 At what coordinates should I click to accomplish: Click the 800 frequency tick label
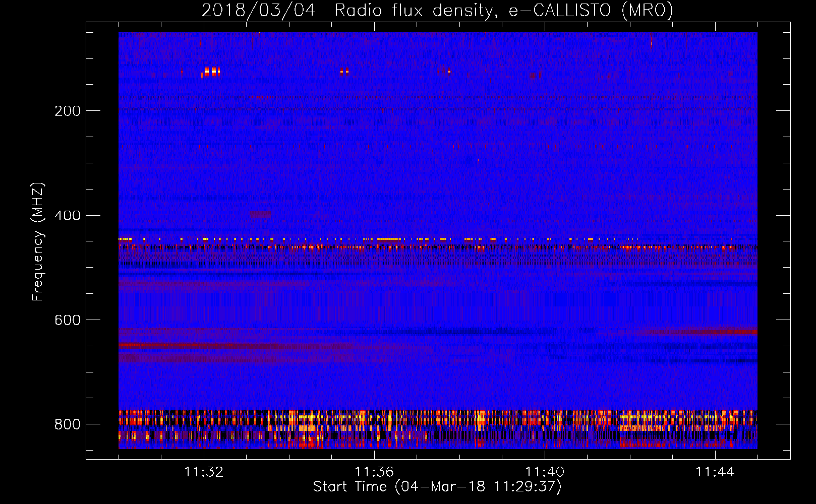(x=68, y=425)
